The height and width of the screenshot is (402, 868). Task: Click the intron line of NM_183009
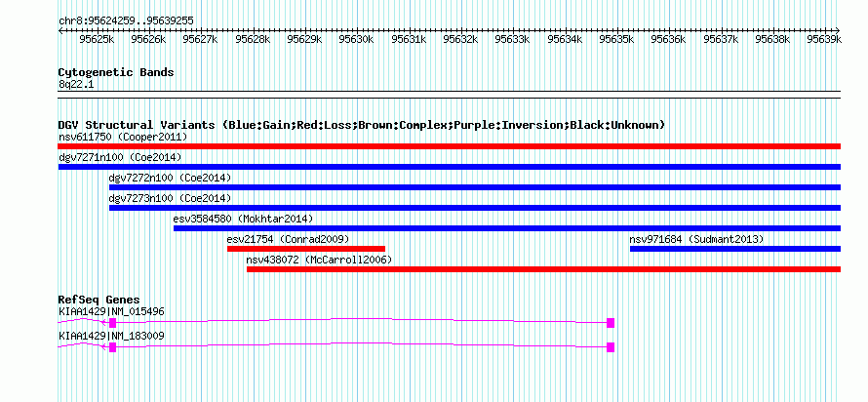(x=362, y=343)
